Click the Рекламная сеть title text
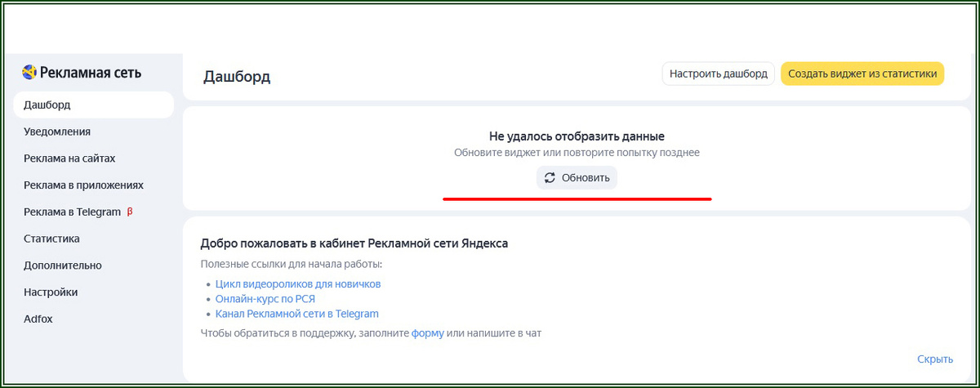Image resolution: width=980 pixels, height=388 pixels. point(91,73)
